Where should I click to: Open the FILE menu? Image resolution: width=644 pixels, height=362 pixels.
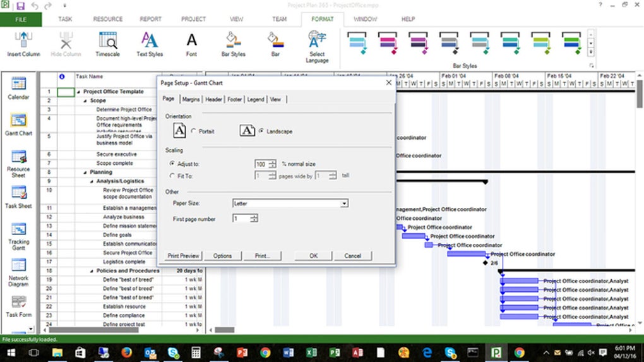(x=21, y=20)
